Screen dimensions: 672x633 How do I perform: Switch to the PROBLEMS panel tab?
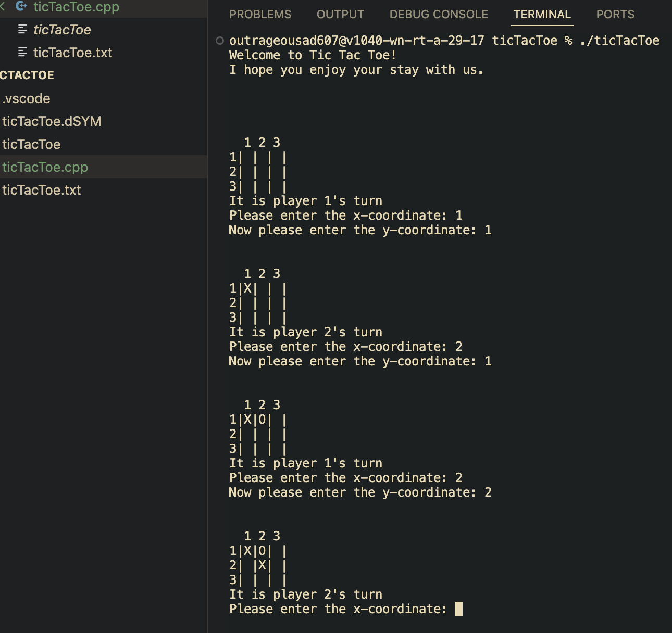[260, 15]
